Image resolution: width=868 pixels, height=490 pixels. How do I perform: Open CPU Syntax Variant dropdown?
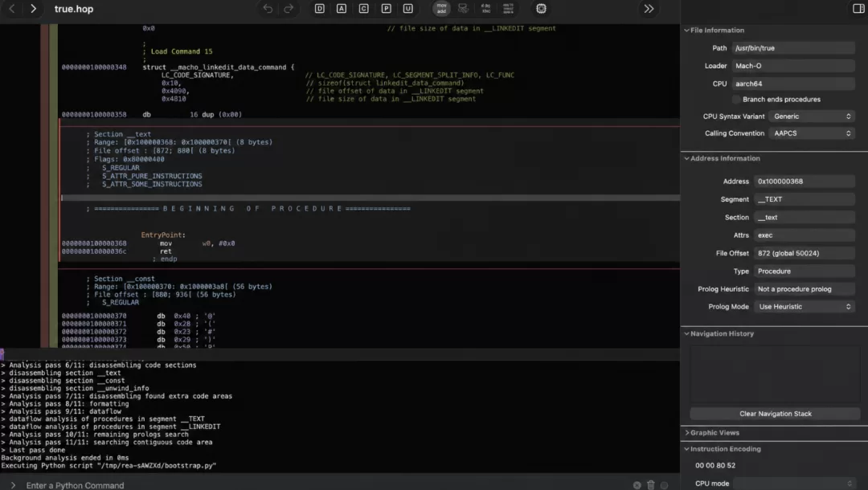811,116
